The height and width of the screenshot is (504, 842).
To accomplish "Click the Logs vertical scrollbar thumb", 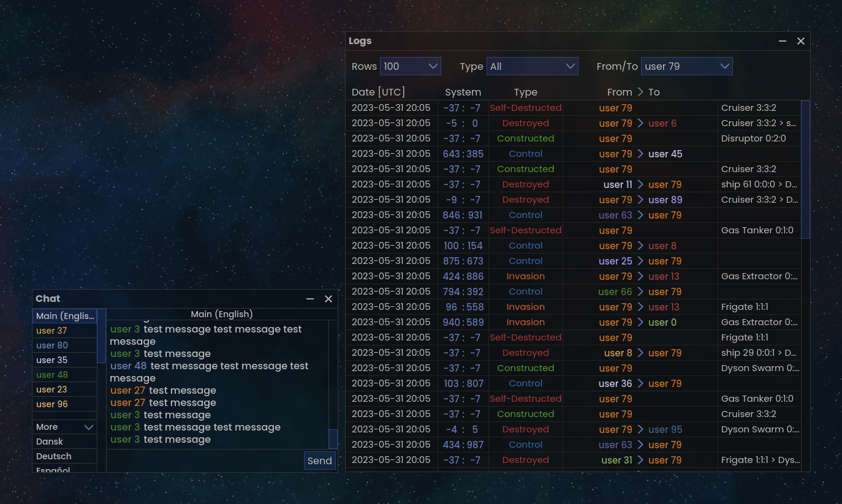I will [x=806, y=170].
